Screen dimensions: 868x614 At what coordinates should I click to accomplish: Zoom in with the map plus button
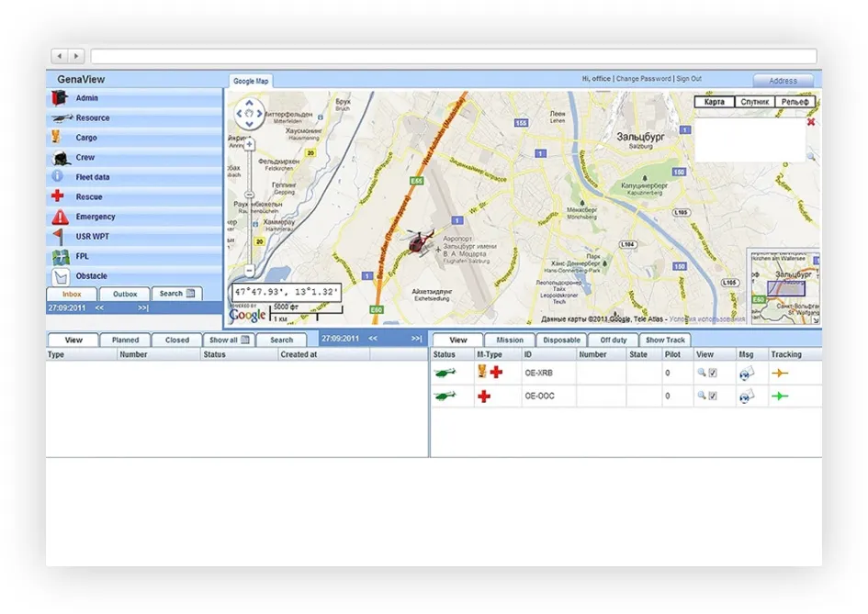(x=250, y=144)
